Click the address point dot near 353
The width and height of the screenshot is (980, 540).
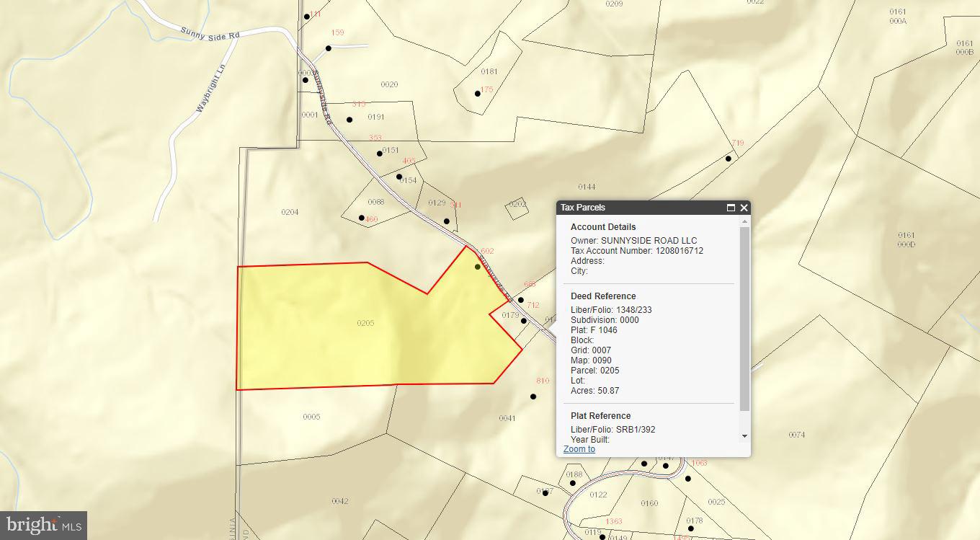[x=380, y=154]
